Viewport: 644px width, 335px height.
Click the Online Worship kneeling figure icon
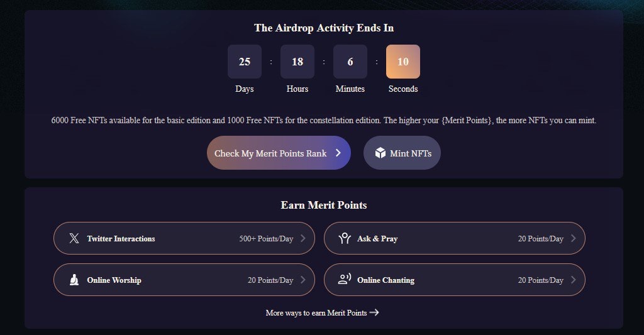[x=74, y=280]
